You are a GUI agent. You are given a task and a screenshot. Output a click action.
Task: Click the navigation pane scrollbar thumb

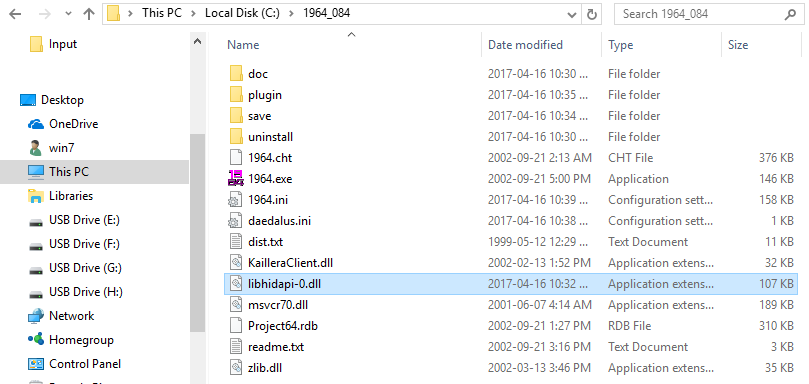198,232
